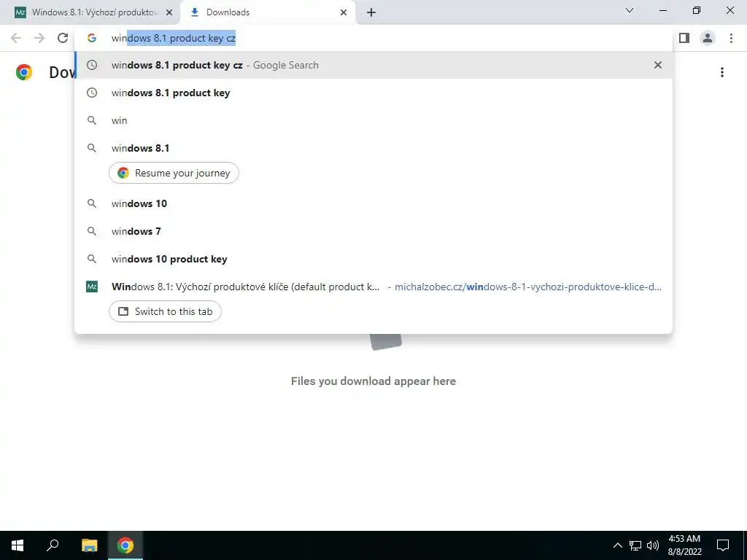Screen dimensions: 747x560
Task: Remove the 'windows 8.1 product key cz' suggestion
Action: [658, 65]
